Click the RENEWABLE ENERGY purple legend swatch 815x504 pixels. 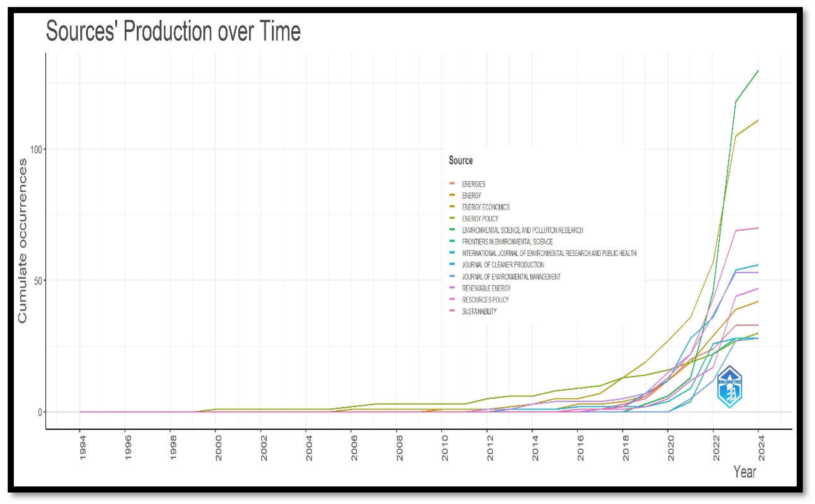452,288
